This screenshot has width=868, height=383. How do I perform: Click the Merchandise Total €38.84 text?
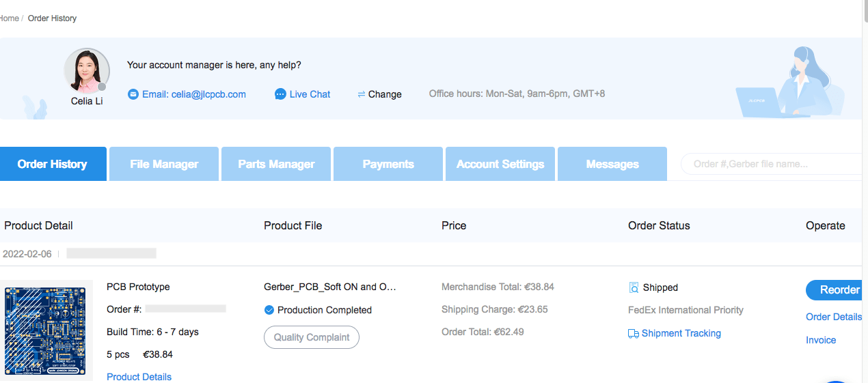[498, 287]
